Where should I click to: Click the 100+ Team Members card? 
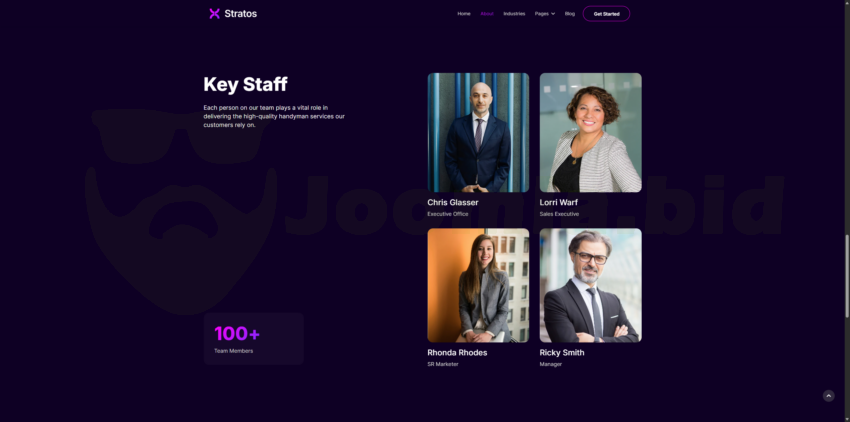click(x=254, y=338)
